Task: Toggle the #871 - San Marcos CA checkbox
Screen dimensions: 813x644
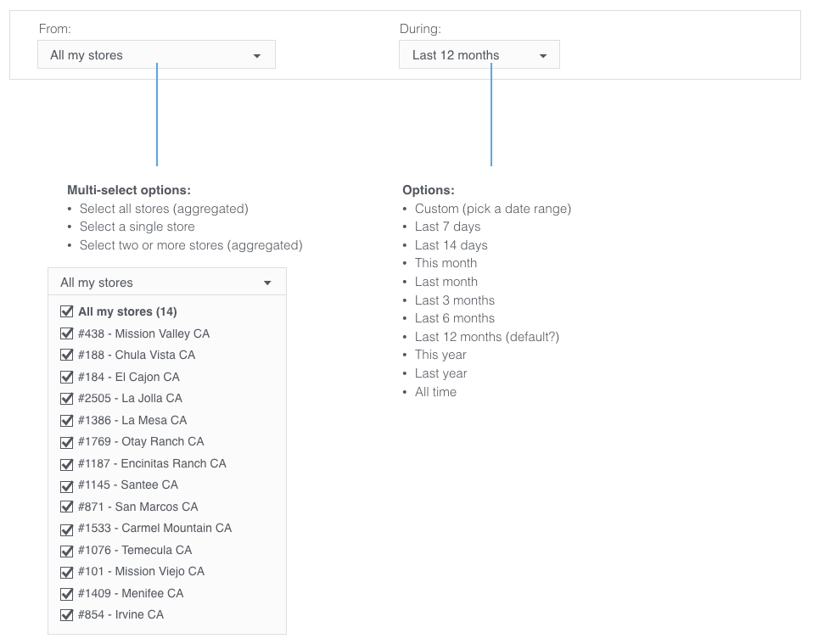Action: coord(67,507)
